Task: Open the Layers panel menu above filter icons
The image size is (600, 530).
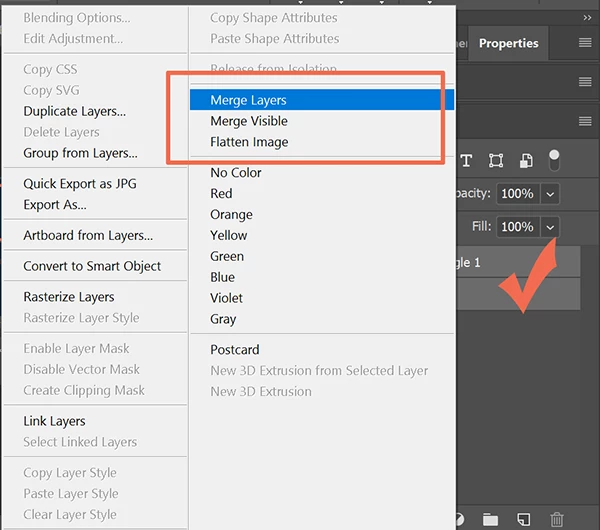Action: pos(585,121)
